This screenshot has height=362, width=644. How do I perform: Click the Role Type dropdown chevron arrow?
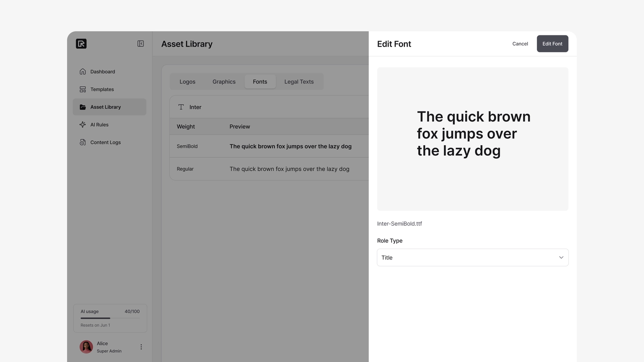click(561, 257)
